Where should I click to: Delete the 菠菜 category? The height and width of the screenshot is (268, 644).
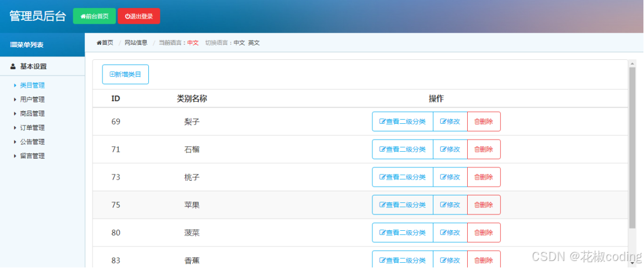[x=484, y=233]
